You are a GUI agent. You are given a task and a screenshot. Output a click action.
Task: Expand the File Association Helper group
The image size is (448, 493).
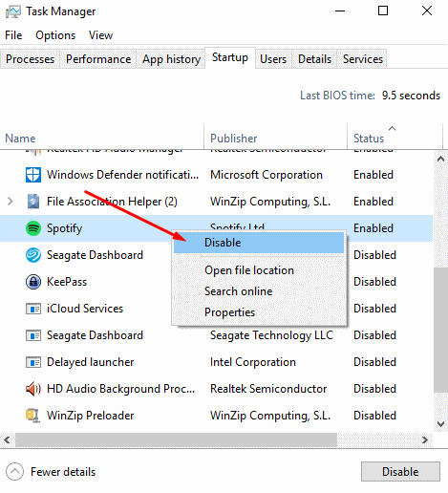[11, 202]
